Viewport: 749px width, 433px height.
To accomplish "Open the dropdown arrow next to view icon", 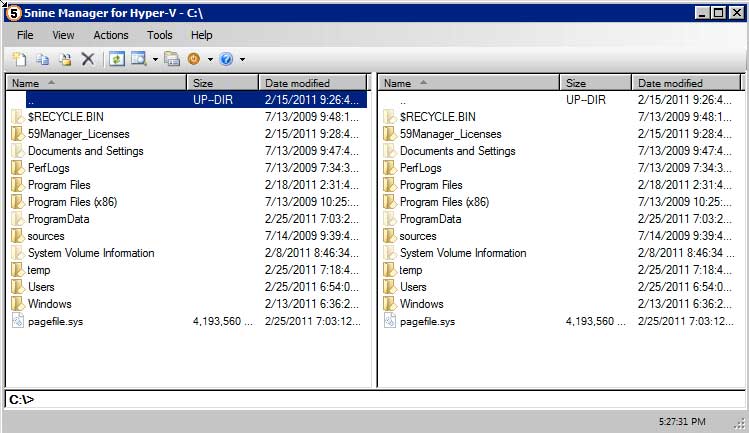I will [155, 60].
